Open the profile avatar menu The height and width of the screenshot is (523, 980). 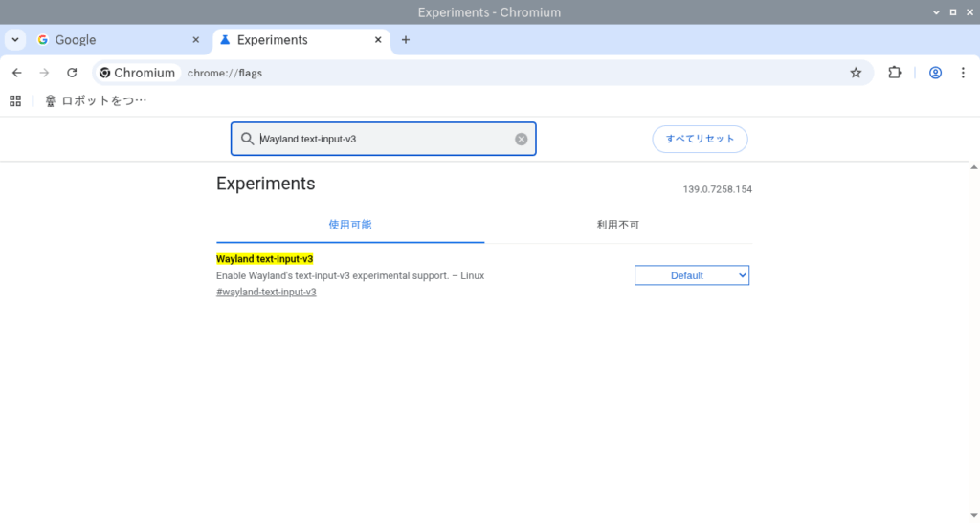pyautogui.click(x=935, y=73)
